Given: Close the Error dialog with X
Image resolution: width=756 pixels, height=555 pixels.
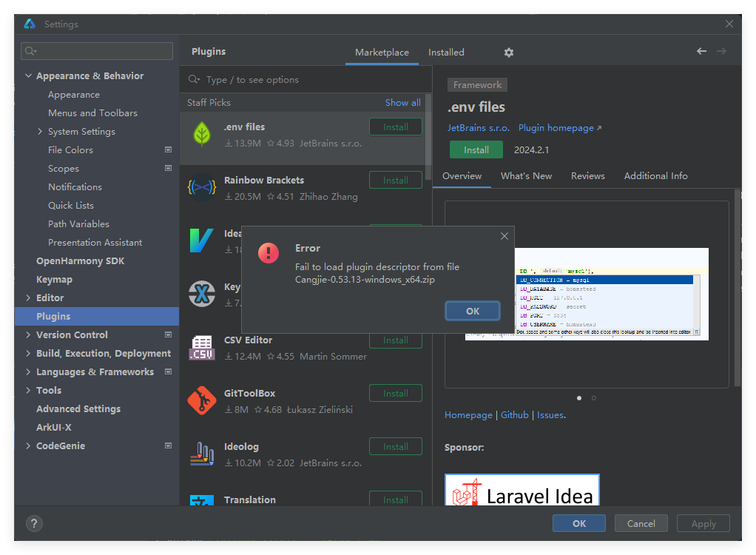Looking at the screenshot, I should (x=504, y=236).
